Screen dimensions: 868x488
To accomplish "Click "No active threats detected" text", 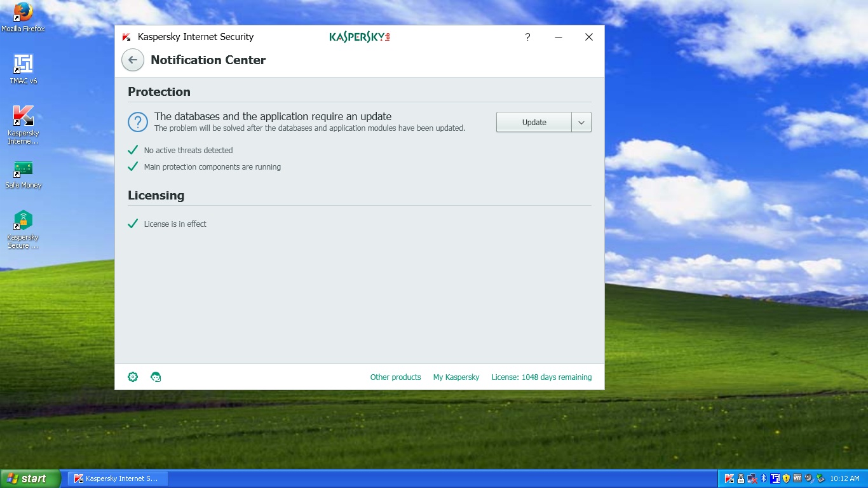I will tap(188, 151).
